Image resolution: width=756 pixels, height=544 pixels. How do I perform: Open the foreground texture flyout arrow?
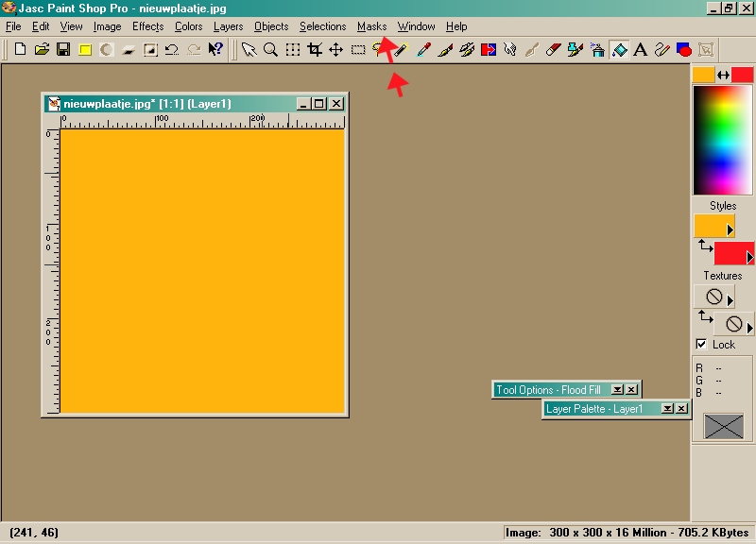point(730,300)
